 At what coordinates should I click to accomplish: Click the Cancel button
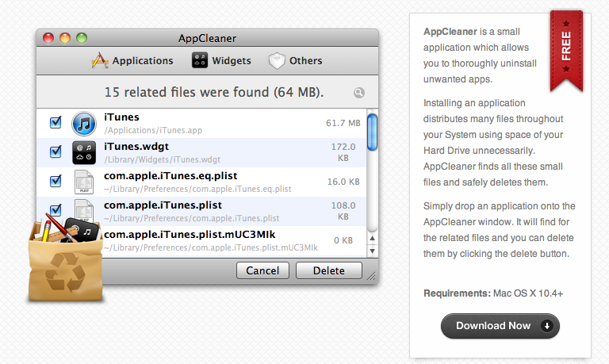262,270
